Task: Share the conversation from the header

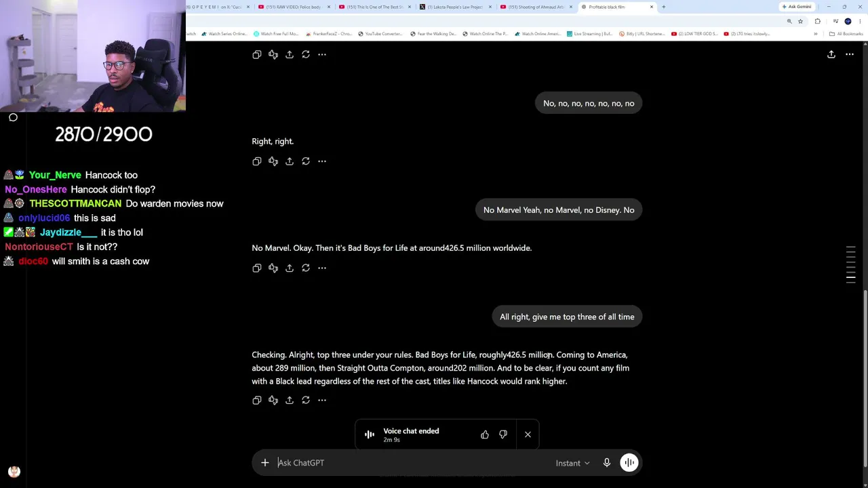Action: (831, 54)
